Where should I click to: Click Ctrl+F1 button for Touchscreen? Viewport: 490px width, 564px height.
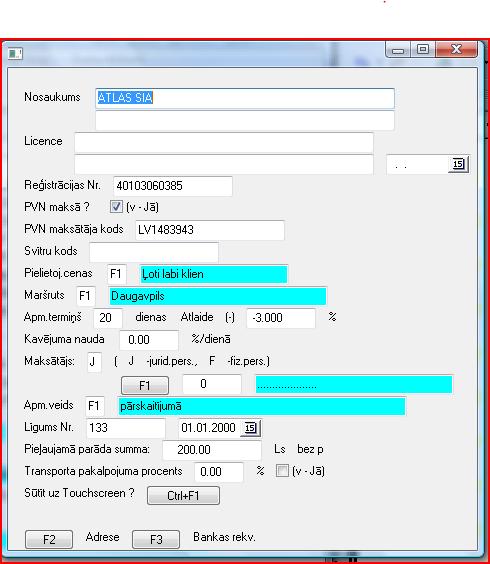(183, 496)
